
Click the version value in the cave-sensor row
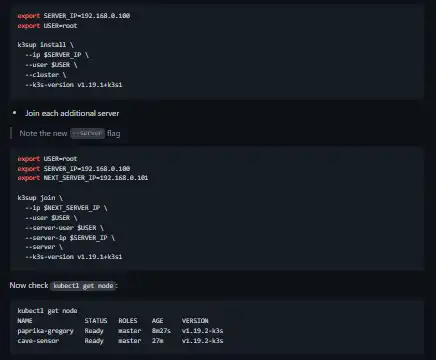(203, 341)
